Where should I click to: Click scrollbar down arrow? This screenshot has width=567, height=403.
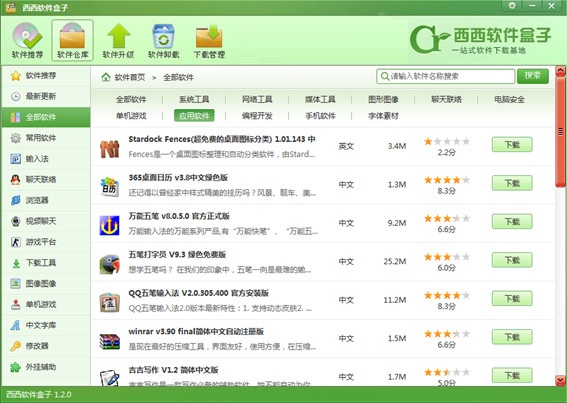[x=560, y=380]
